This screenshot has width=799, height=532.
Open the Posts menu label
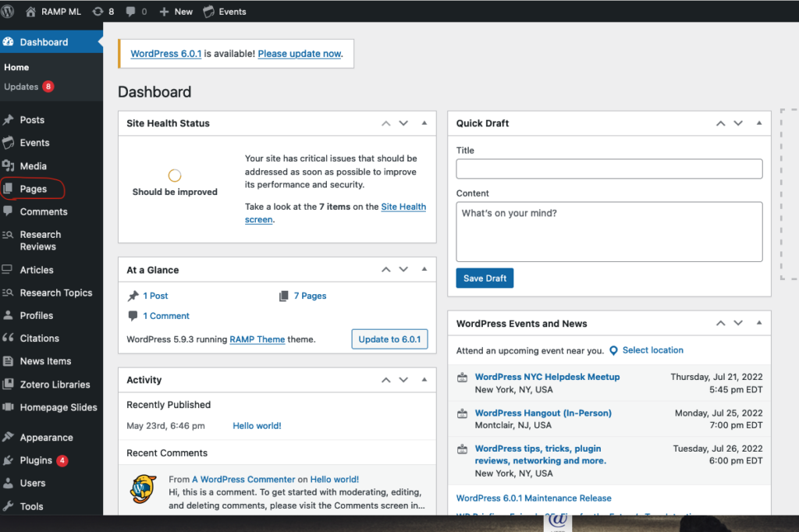pos(32,120)
